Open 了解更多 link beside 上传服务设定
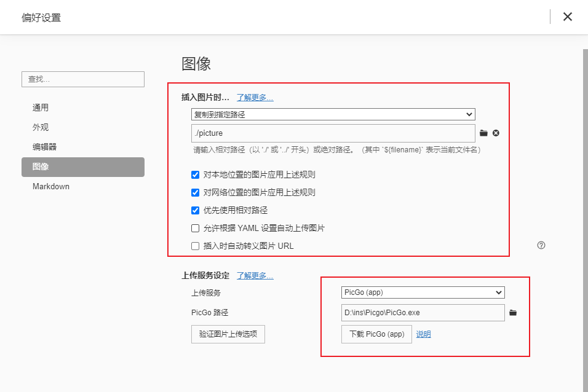588x392 pixels. pos(255,276)
